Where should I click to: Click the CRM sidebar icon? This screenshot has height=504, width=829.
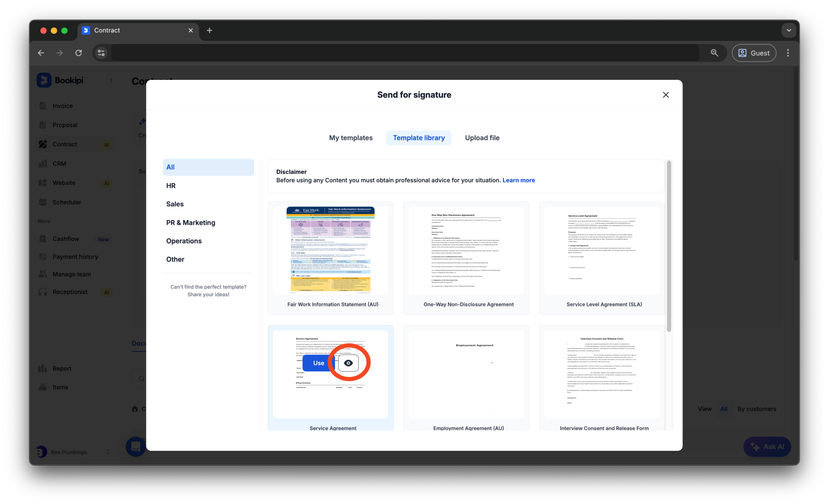(x=43, y=164)
